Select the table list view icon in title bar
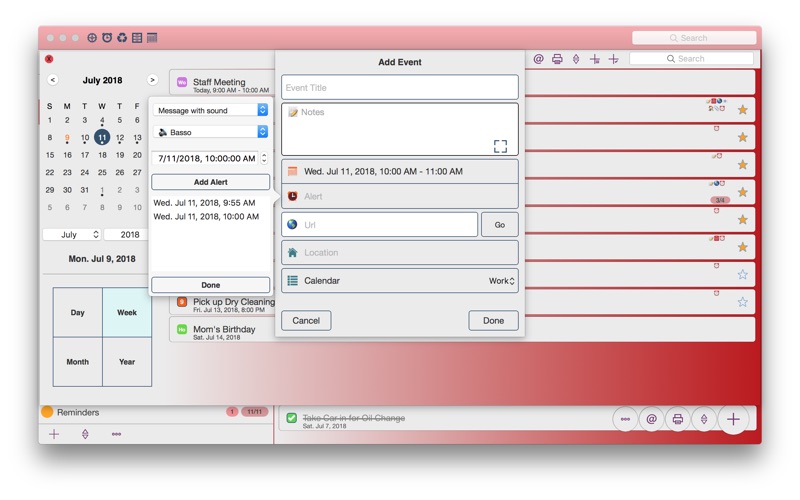Screen dimensions: 800x500 [137, 38]
